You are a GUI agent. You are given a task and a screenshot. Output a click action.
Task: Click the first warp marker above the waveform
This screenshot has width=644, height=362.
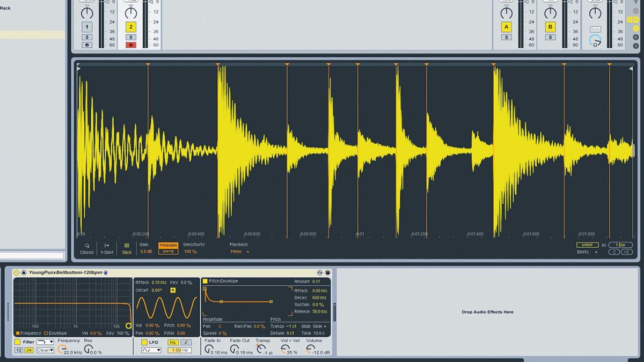[x=149, y=64]
